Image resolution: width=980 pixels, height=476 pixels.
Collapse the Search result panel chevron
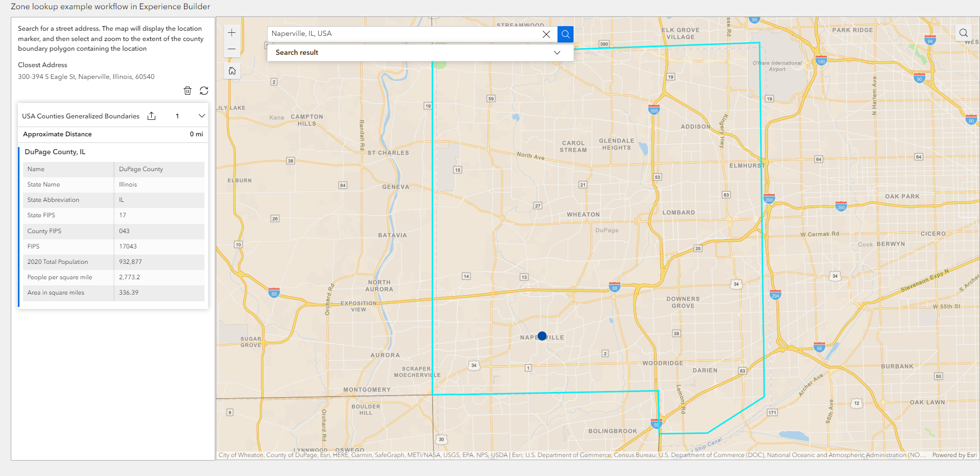pyautogui.click(x=557, y=52)
